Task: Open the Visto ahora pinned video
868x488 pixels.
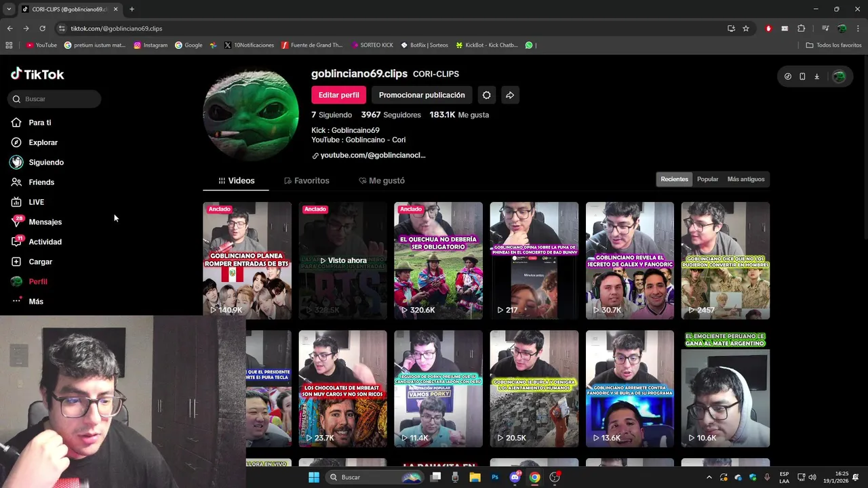Action: click(342, 260)
